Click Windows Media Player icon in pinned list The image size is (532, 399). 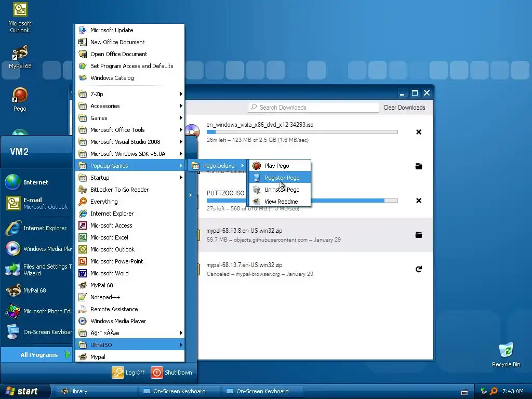pyautogui.click(x=13, y=249)
